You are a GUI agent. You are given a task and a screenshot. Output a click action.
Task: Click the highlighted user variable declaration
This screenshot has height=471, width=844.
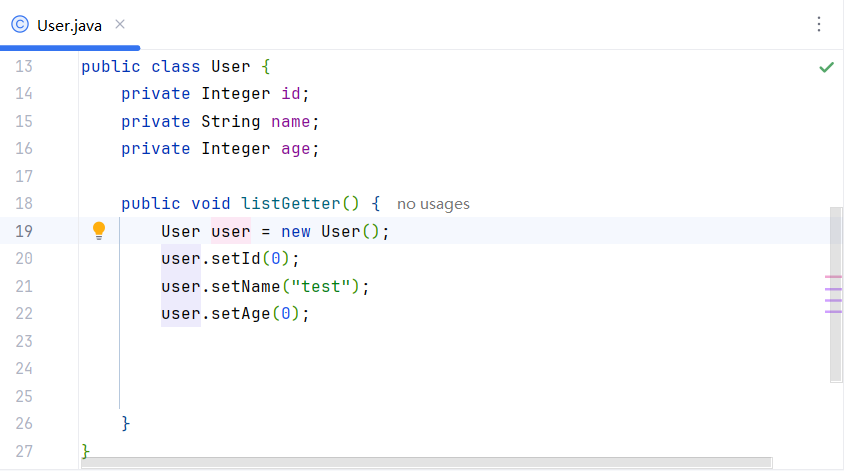pos(230,232)
